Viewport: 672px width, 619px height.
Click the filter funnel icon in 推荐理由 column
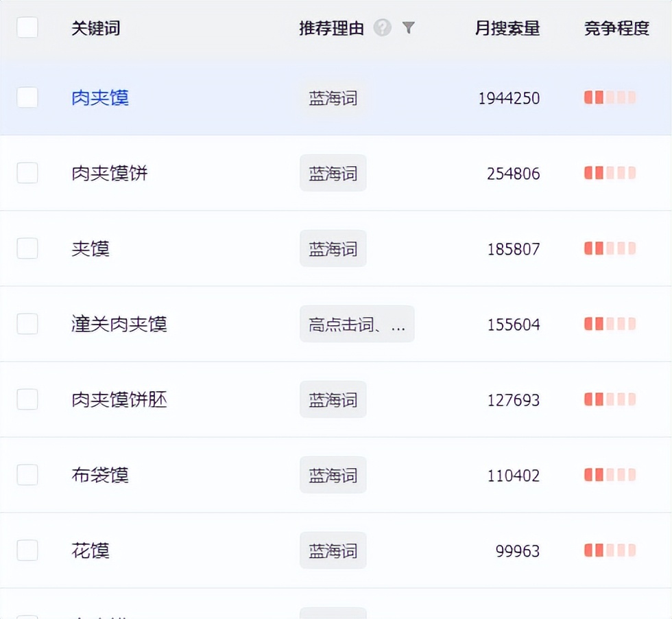click(409, 27)
